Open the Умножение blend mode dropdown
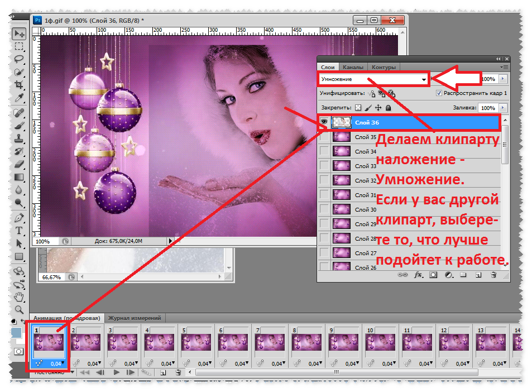 [x=373, y=79]
